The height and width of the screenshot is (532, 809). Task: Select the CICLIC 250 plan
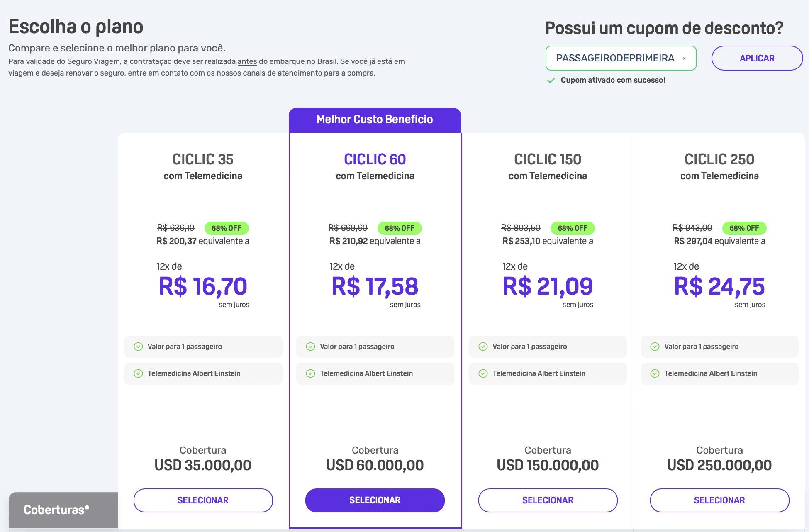pos(720,500)
